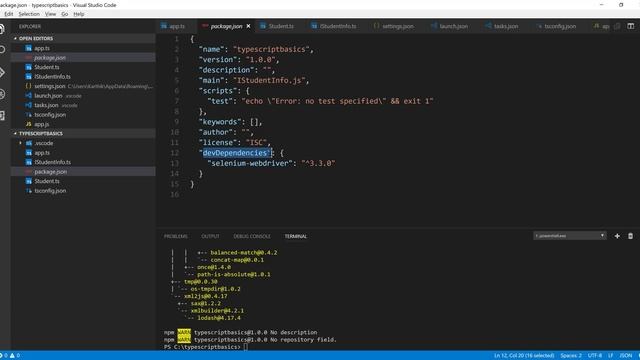Viewport: 640px width, 360px height.
Task: Switch to the tasks.json editor tab
Action: (506, 26)
